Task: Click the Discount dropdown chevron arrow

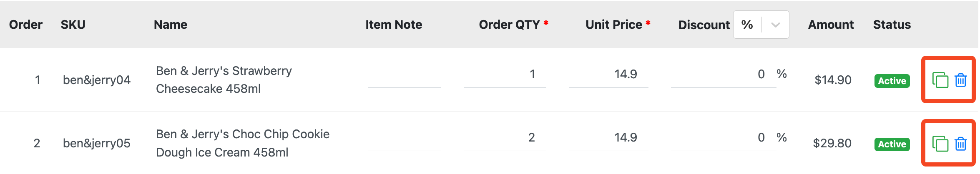Action: 776,25
